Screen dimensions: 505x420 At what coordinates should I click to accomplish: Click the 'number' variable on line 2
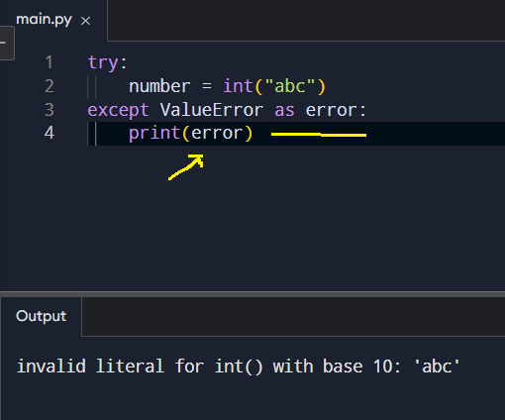coord(159,86)
